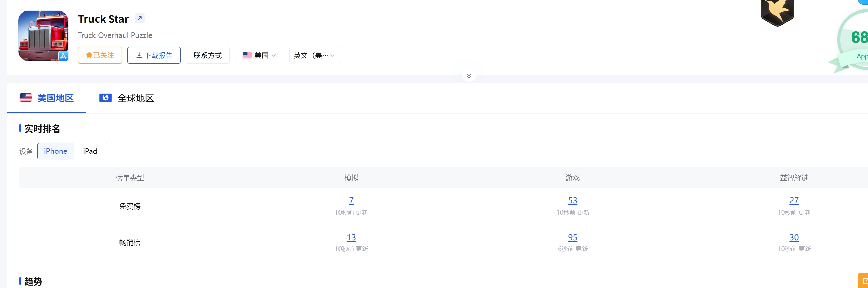Click the orange share icon button
Image resolution: width=868 pixels, height=288 pixels.
point(863,281)
